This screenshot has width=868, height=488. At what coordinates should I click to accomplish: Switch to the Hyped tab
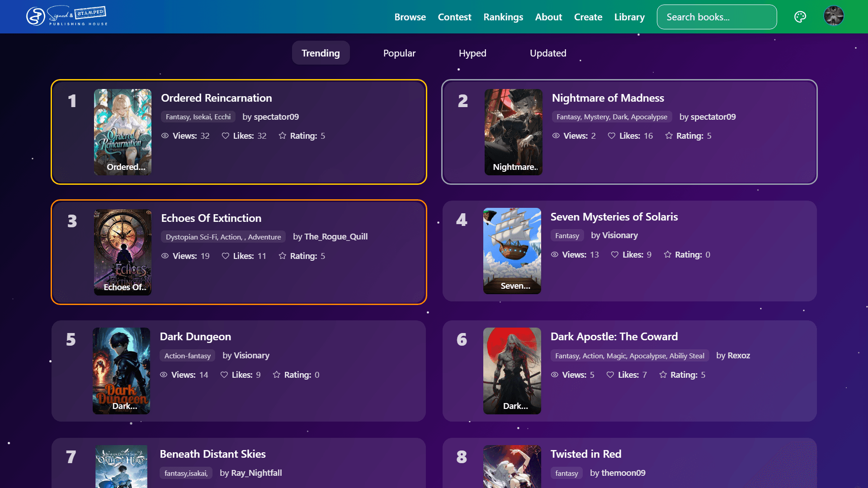click(x=472, y=53)
